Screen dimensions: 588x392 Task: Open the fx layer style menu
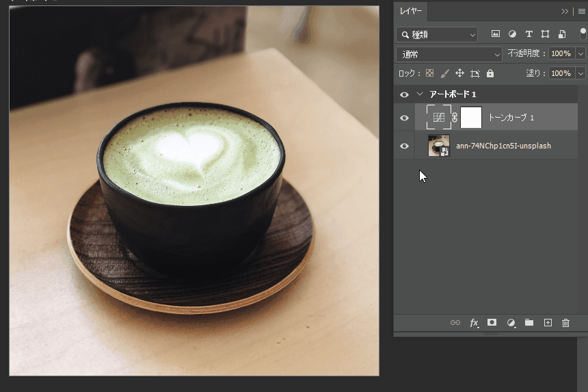pos(474,323)
